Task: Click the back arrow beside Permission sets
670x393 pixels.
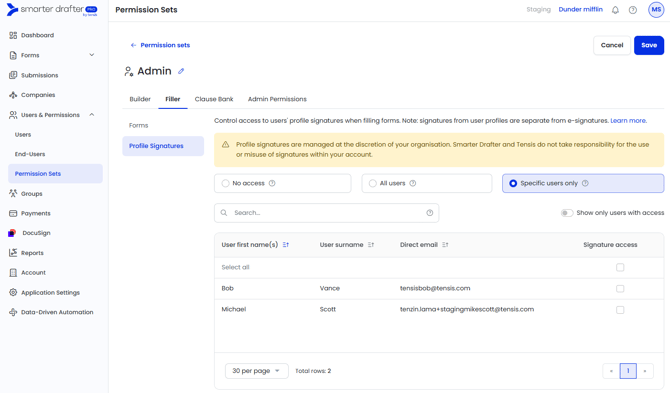Action: coord(133,45)
